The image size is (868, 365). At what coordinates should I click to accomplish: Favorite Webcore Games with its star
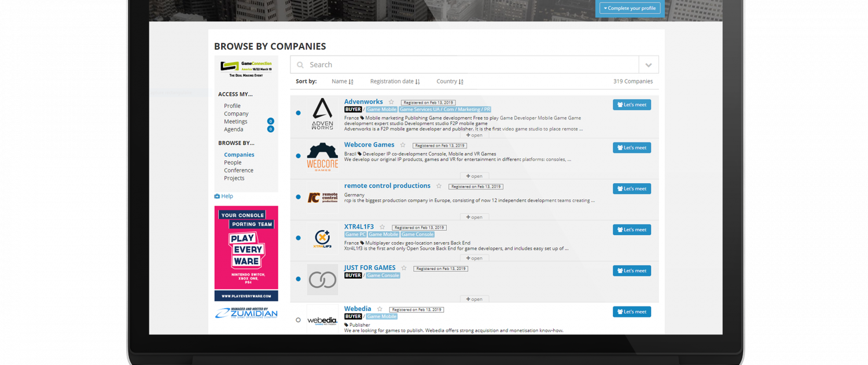tap(403, 145)
